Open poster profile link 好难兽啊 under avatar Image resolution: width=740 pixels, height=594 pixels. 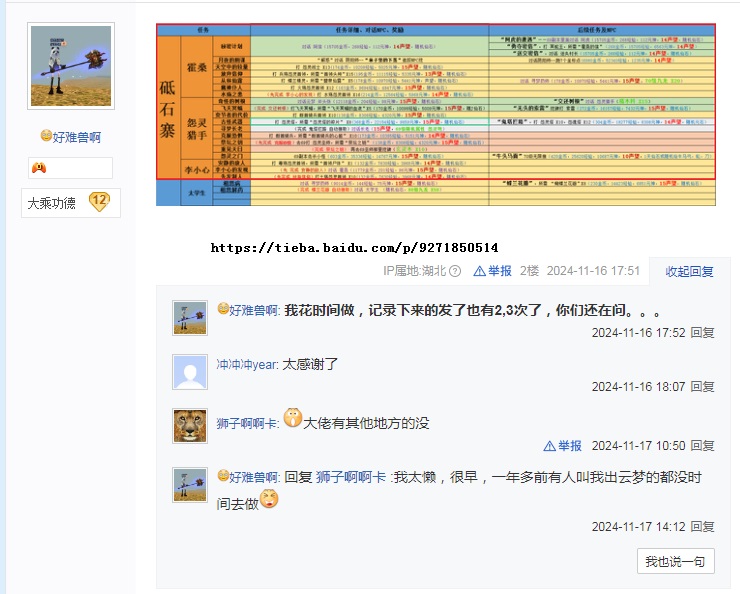[76, 137]
